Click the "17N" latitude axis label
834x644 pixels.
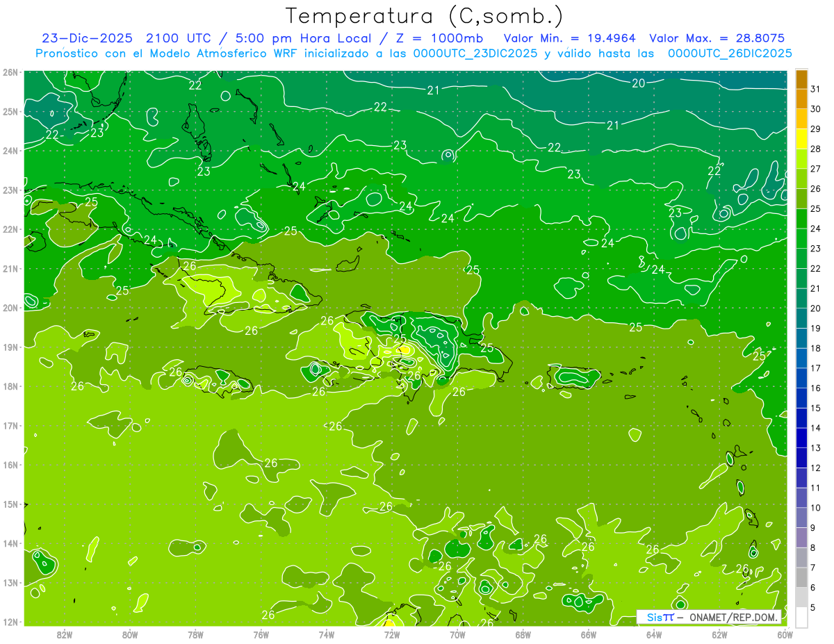pyautogui.click(x=10, y=426)
